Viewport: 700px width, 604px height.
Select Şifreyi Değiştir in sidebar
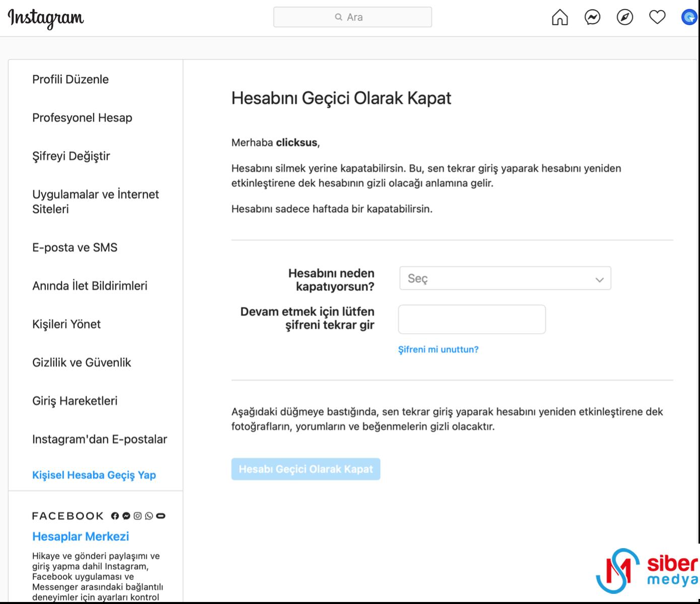pyautogui.click(x=71, y=156)
